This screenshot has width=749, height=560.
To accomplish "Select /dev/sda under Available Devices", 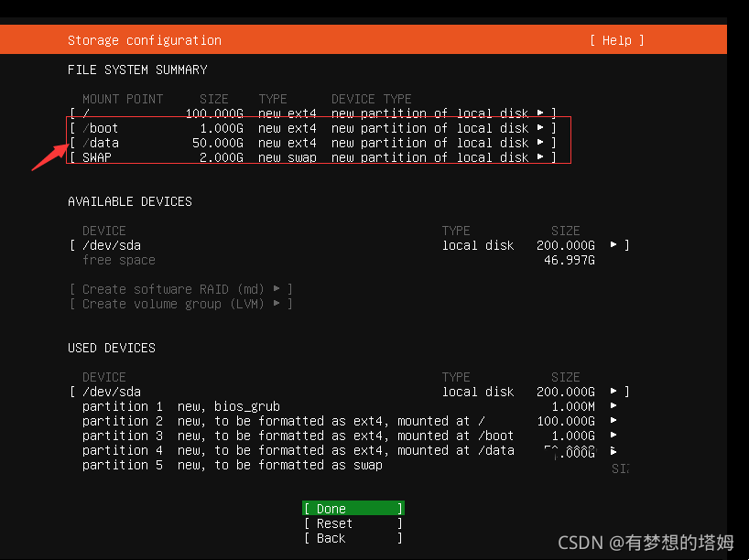I will (x=350, y=245).
